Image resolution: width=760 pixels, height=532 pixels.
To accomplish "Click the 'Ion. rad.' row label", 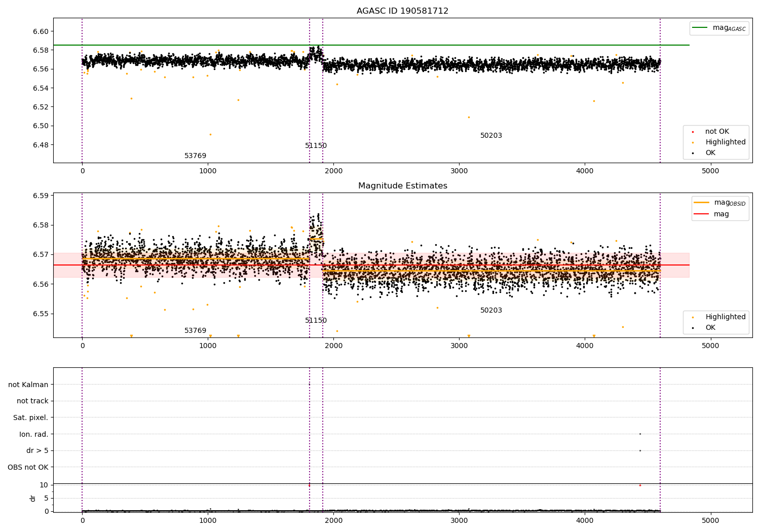I will 34,434.
